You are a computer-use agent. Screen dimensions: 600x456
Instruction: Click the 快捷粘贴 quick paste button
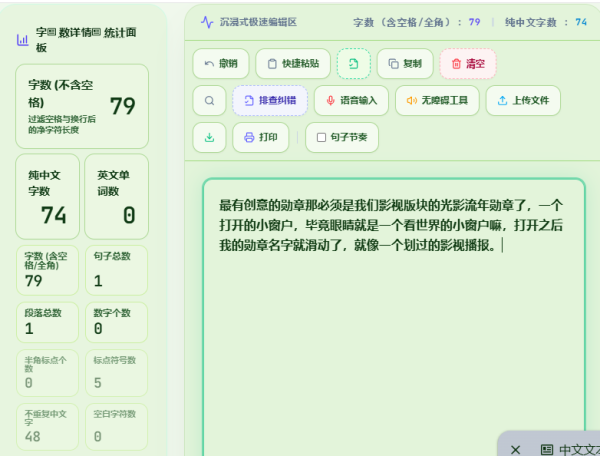pos(293,64)
